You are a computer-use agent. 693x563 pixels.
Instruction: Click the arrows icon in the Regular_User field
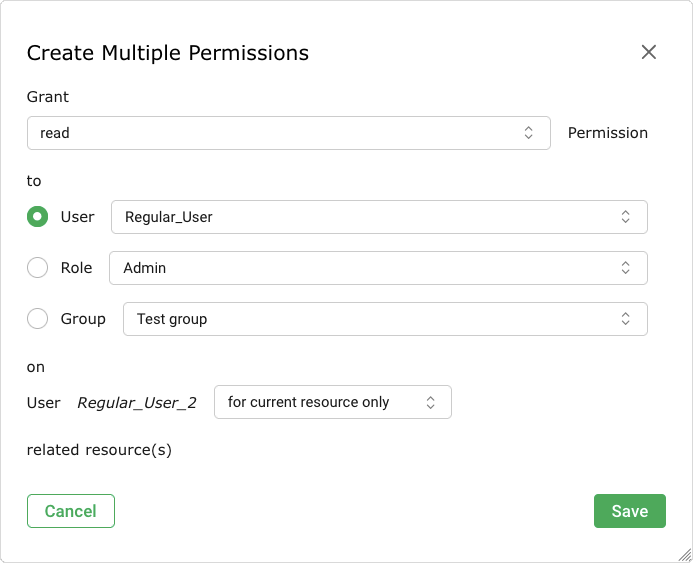pyautogui.click(x=626, y=217)
